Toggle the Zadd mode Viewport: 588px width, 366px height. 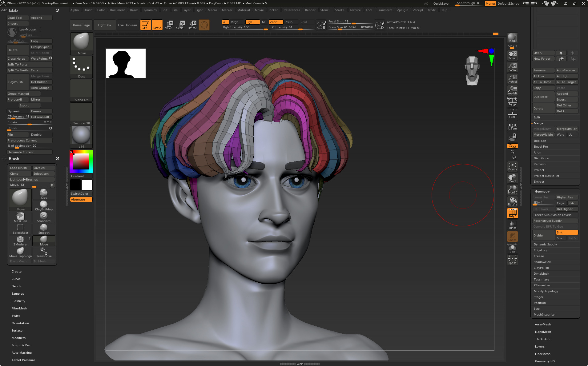coord(276,22)
